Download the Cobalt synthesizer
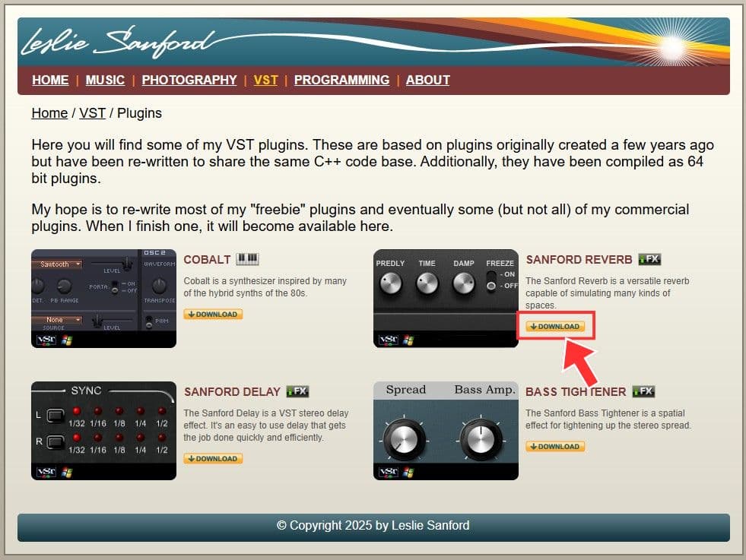Image resolution: width=746 pixels, height=560 pixels. pyautogui.click(x=213, y=315)
